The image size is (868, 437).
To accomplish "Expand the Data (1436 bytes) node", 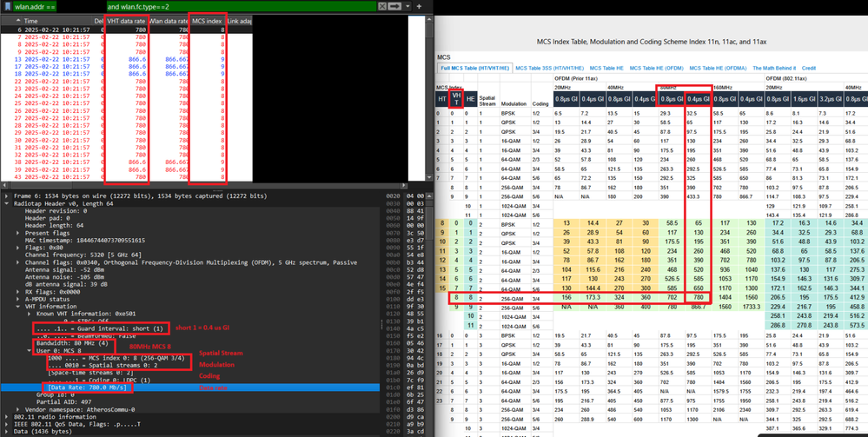I will (x=6, y=430).
